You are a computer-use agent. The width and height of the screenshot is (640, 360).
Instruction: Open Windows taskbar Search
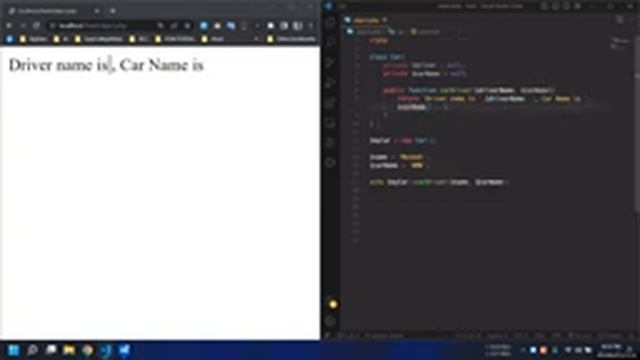pos(32,350)
